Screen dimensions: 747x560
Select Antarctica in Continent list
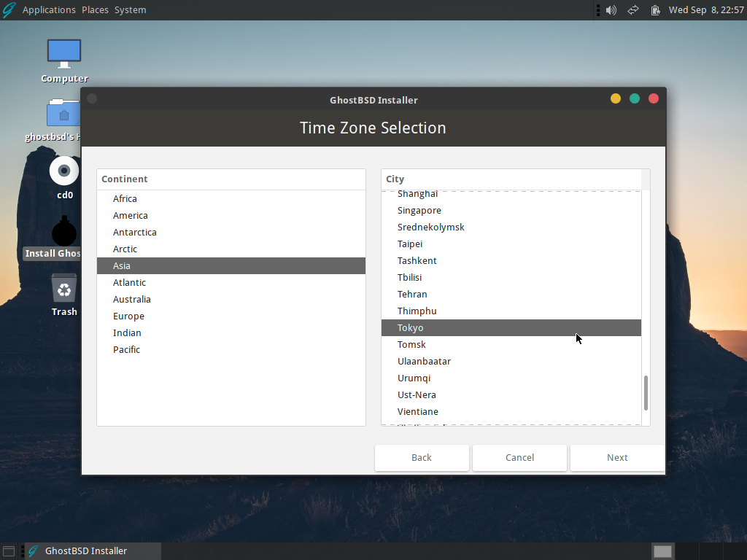(231, 233)
